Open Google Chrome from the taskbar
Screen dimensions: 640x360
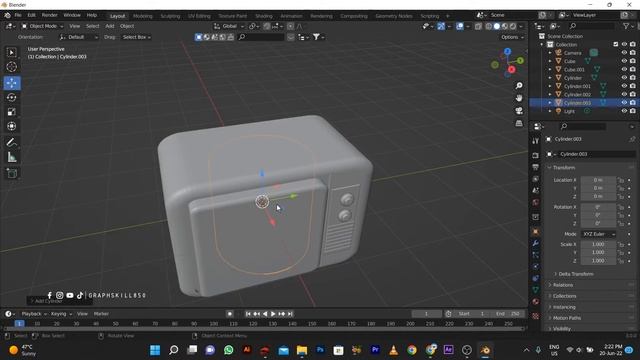click(x=412, y=350)
